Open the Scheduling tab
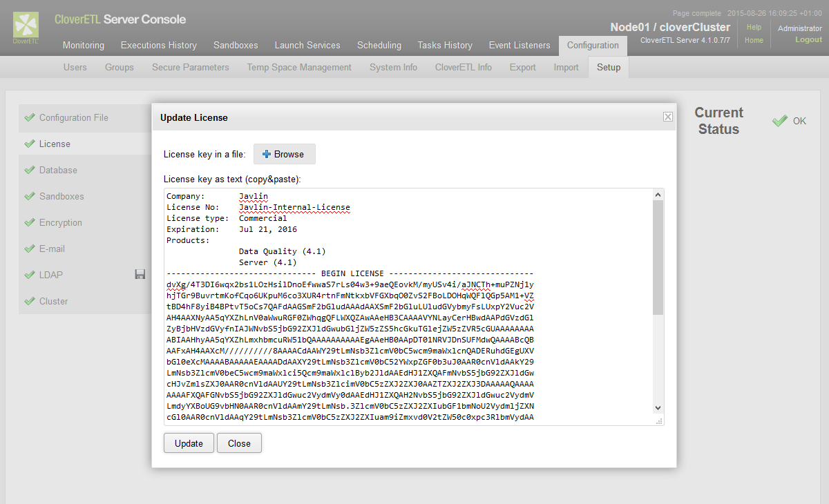Screen dimensions: 829x504 click(379, 46)
